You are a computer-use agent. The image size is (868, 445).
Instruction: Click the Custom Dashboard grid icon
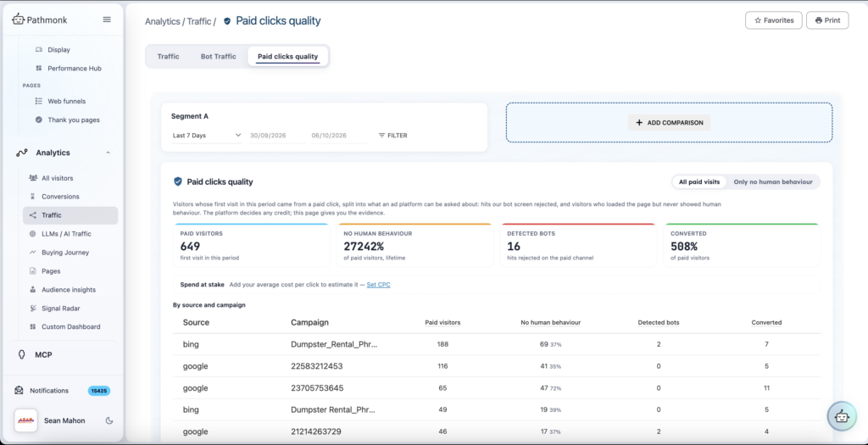pyautogui.click(x=33, y=326)
